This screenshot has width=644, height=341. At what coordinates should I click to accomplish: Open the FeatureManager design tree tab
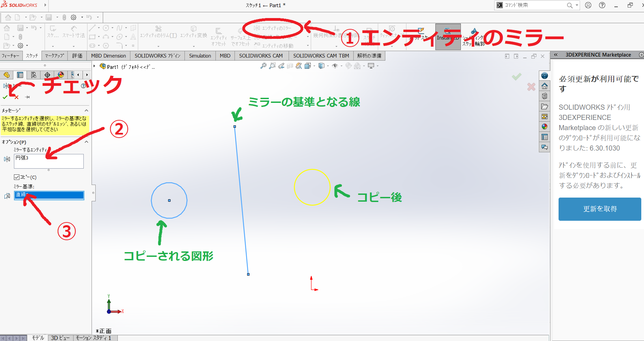6,75
